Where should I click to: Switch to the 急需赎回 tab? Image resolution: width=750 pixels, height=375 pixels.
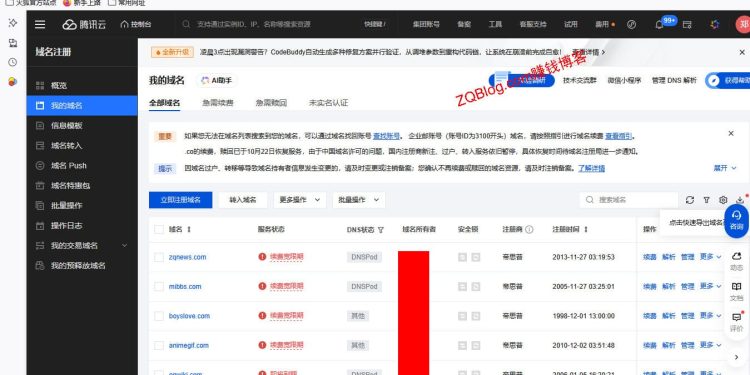[x=271, y=103]
